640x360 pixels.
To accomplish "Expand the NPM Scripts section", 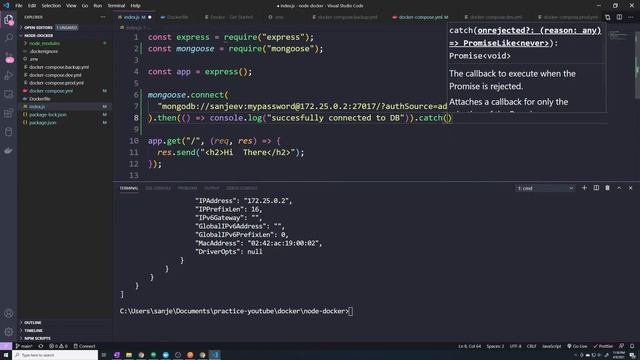I will (x=38, y=338).
